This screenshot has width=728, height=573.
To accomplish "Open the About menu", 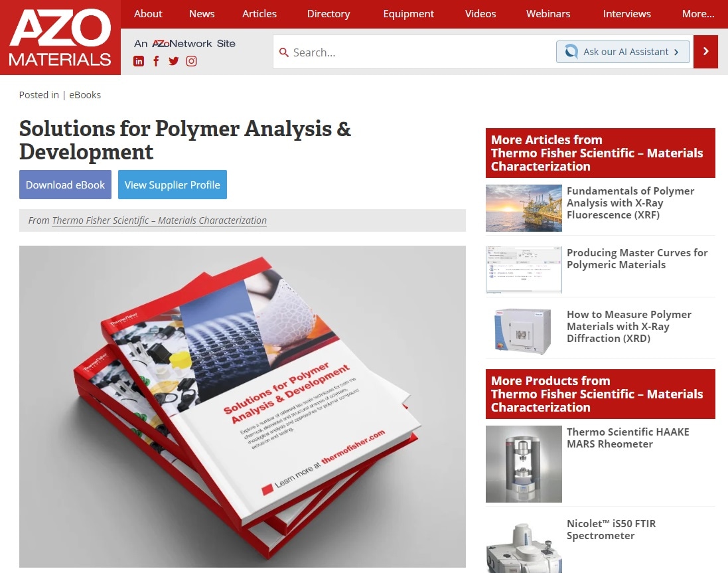I will [x=148, y=14].
